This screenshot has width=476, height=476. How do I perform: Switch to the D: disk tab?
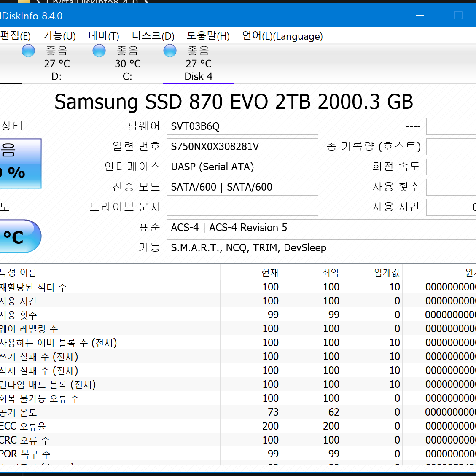[57, 63]
